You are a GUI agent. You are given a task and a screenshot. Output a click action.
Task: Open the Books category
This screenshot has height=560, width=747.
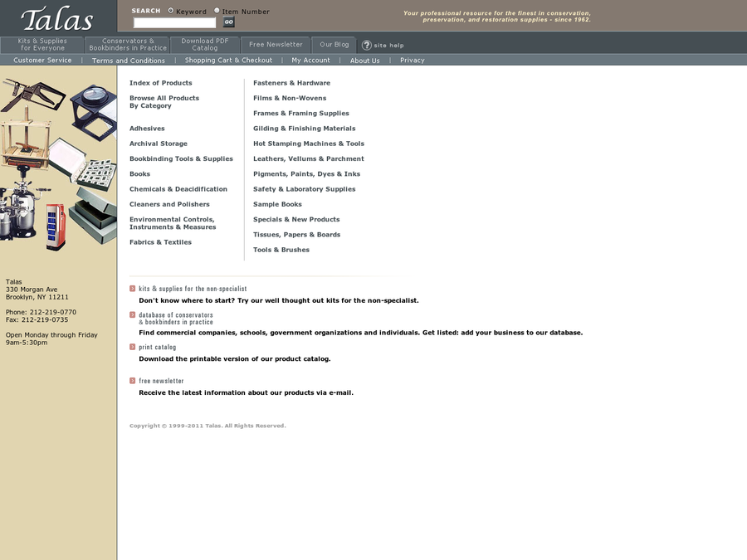tap(139, 174)
